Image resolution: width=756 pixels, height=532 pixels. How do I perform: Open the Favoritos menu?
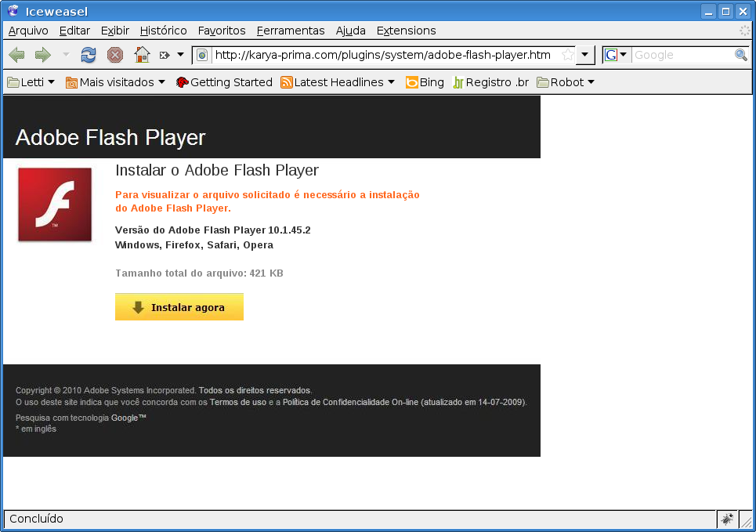tap(222, 31)
